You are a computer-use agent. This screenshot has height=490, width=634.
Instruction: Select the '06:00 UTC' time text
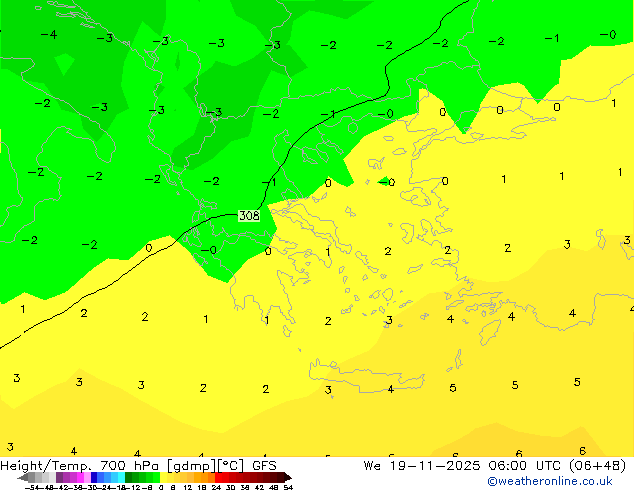coord(524,466)
